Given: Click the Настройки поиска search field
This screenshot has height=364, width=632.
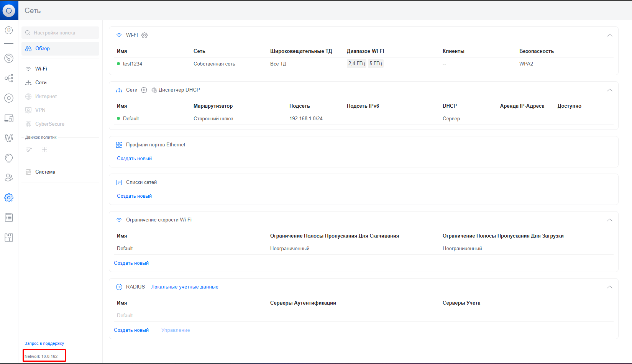Looking at the screenshot, I should 61,33.
